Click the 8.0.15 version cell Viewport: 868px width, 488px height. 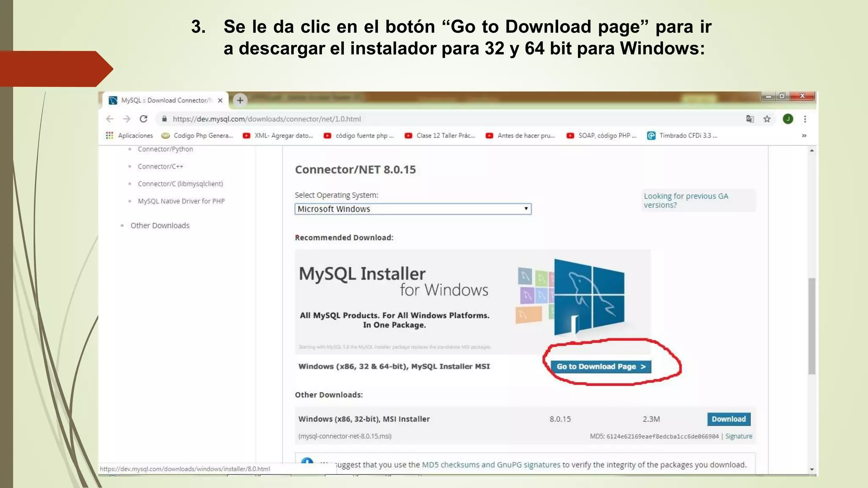pos(560,419)
